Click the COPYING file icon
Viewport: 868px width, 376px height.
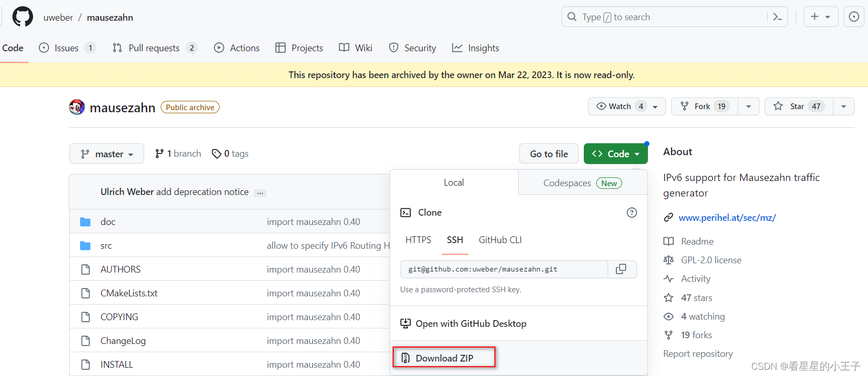[86, 317]
